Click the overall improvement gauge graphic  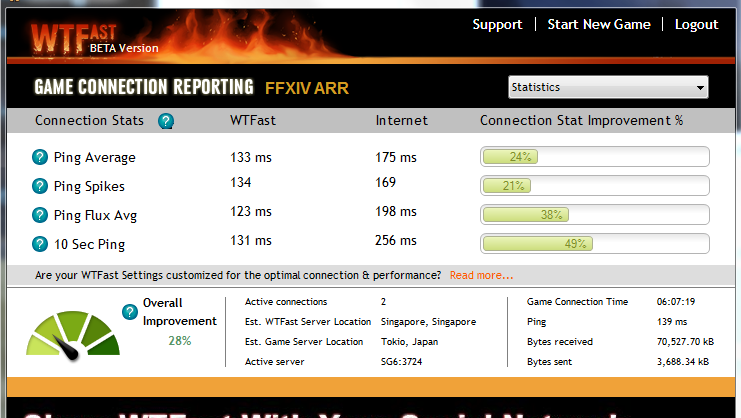73,335
